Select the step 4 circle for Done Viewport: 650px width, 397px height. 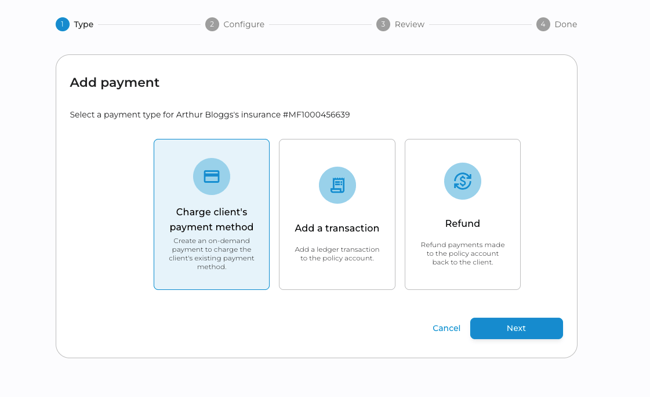click(x=543, y=24)
